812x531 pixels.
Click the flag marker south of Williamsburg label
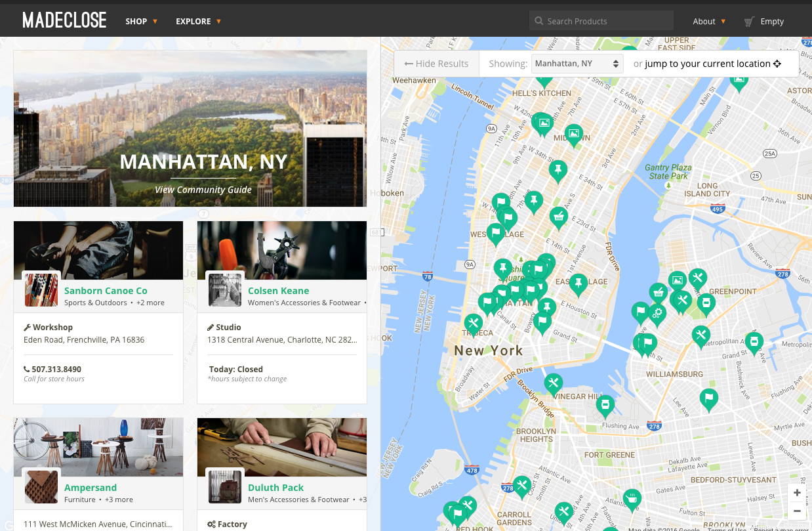pos(708,398)
